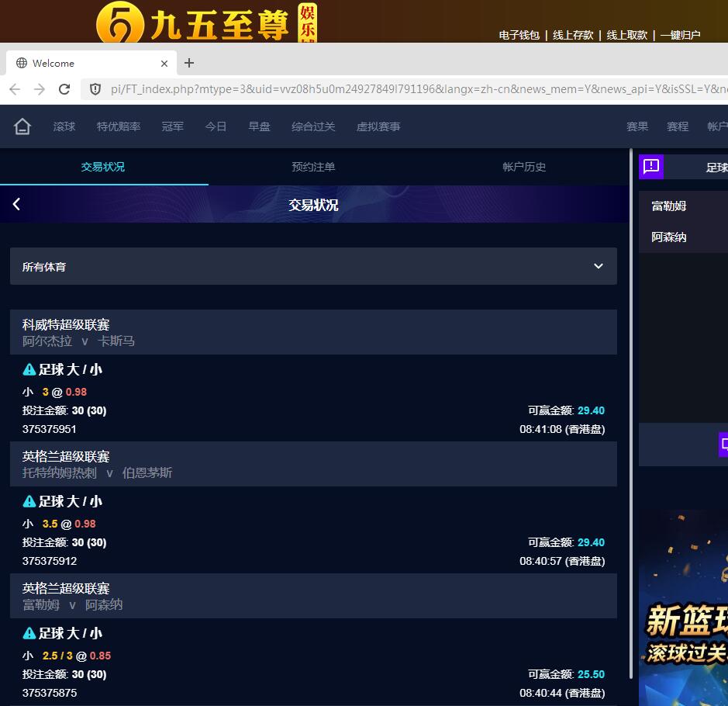
Task: Click the odds line 小 3.5 @ 0.98
Action: [59, 524]
